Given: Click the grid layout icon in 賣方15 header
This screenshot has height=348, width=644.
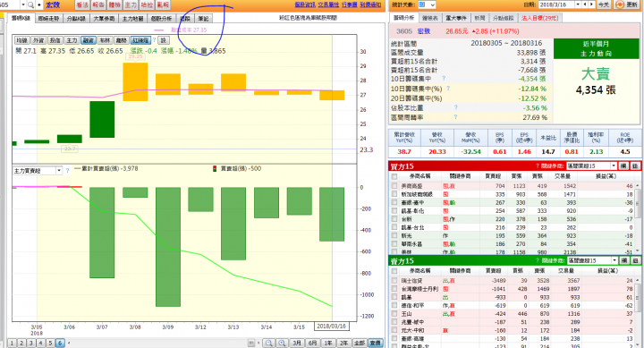Looking at the screenshot, I should coord(635,260).
